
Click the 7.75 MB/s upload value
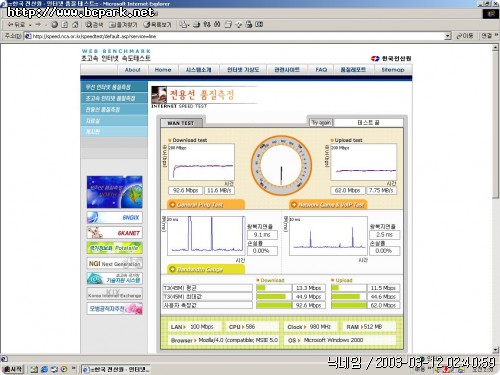click(x=381, y=190)
